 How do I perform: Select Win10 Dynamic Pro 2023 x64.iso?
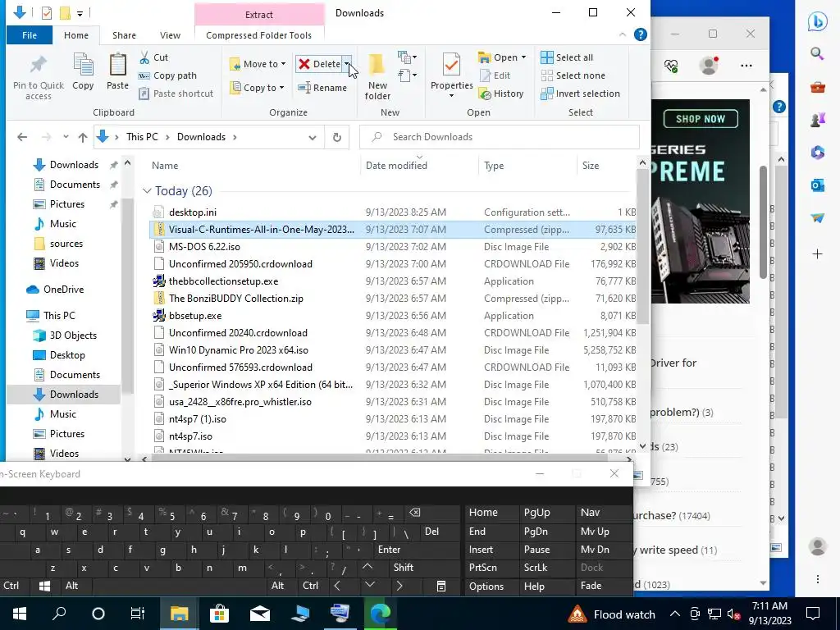click(239, 349)
